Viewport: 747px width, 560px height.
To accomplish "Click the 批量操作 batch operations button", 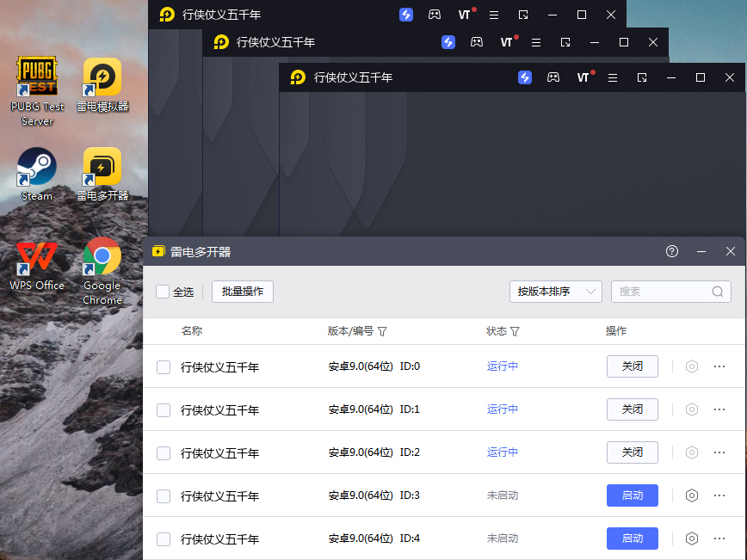I will [242, 291].
